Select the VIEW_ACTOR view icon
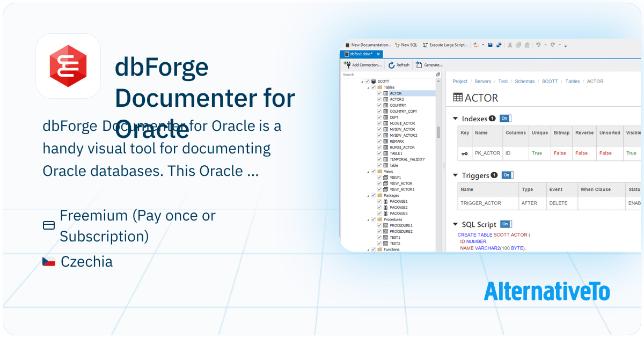The height and width of the screenshot is (338, 644). coord(385,183)
